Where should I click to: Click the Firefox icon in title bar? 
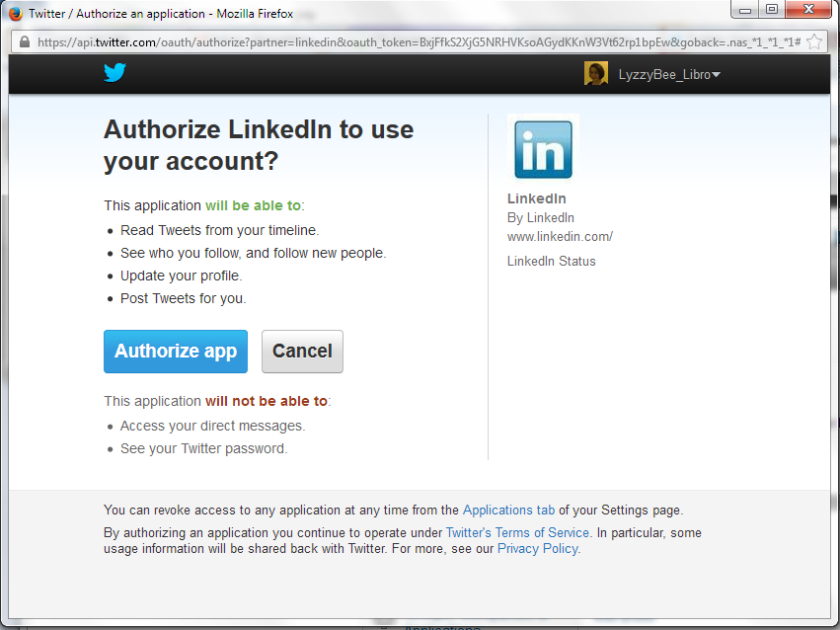tap(16, 14)
